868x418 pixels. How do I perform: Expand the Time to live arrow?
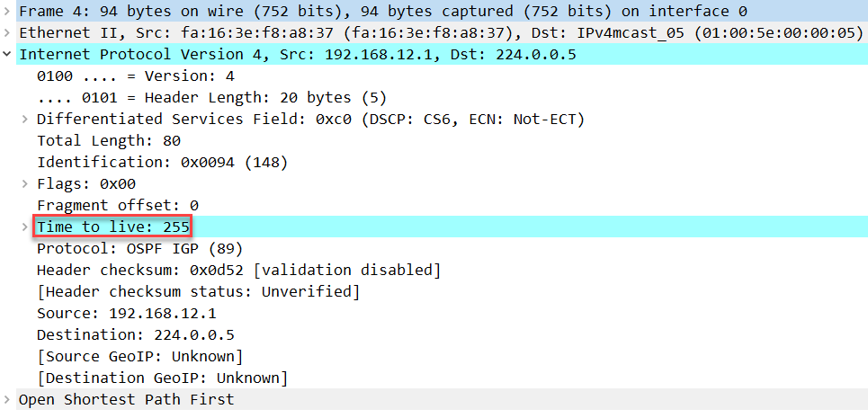point(25,227)
